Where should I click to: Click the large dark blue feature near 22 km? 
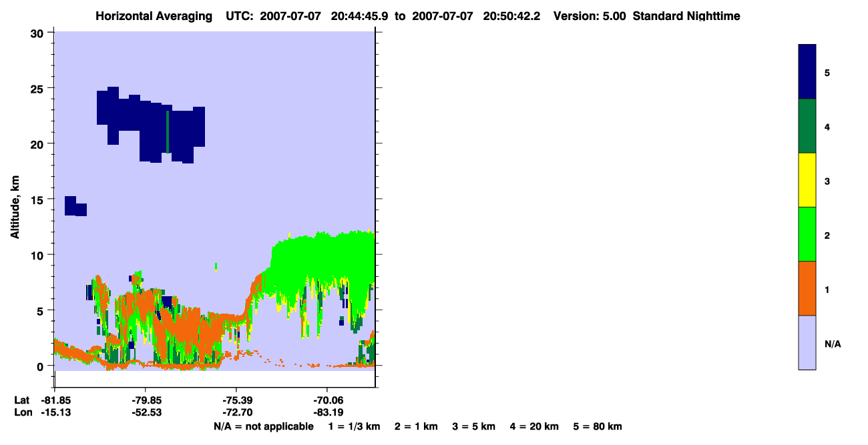pos(150,125)
